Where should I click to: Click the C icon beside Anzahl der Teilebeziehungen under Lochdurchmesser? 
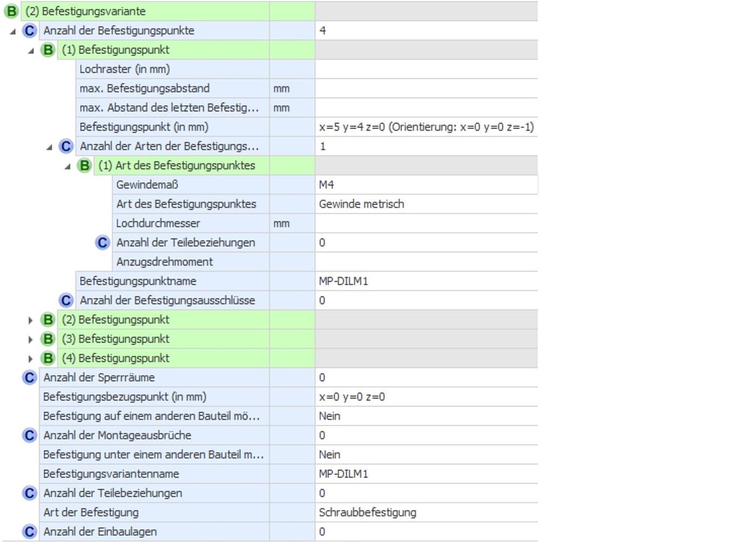pyautogui.click(x=103, y=242)
